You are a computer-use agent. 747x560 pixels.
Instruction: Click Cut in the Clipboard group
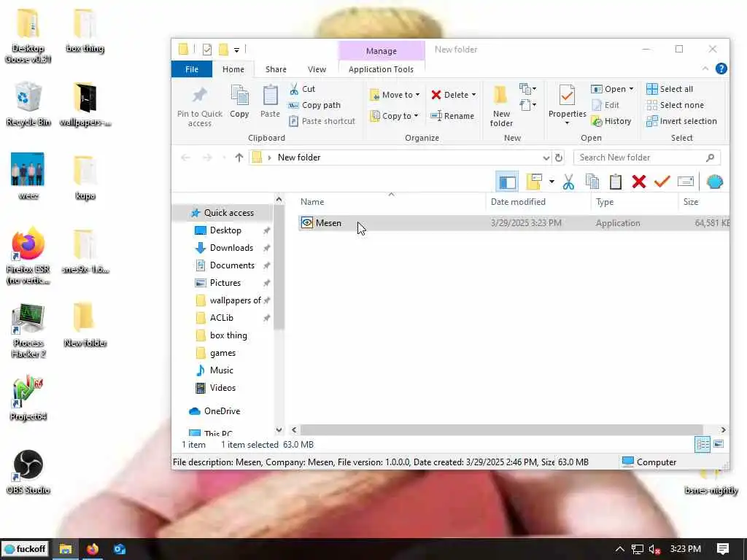303,89
